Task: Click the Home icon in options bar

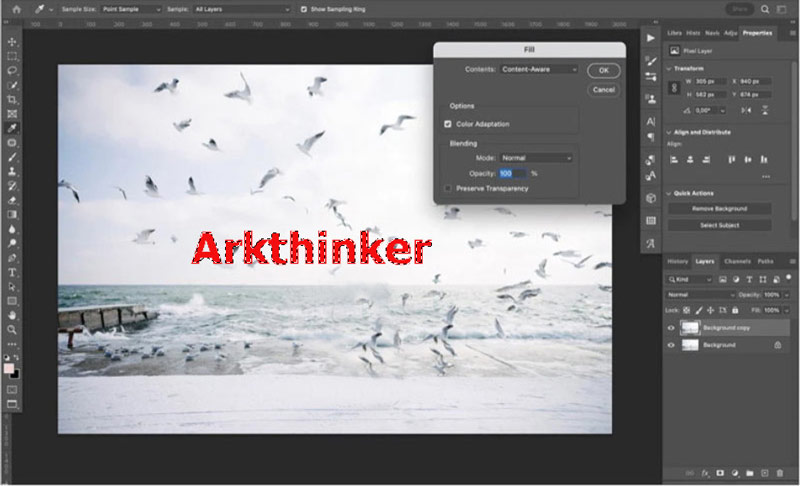Action: click(x=17, y=9)
